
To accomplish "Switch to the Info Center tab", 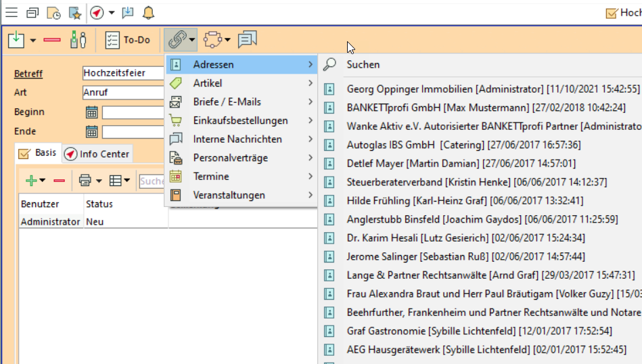I will click(x=98, y=154).
